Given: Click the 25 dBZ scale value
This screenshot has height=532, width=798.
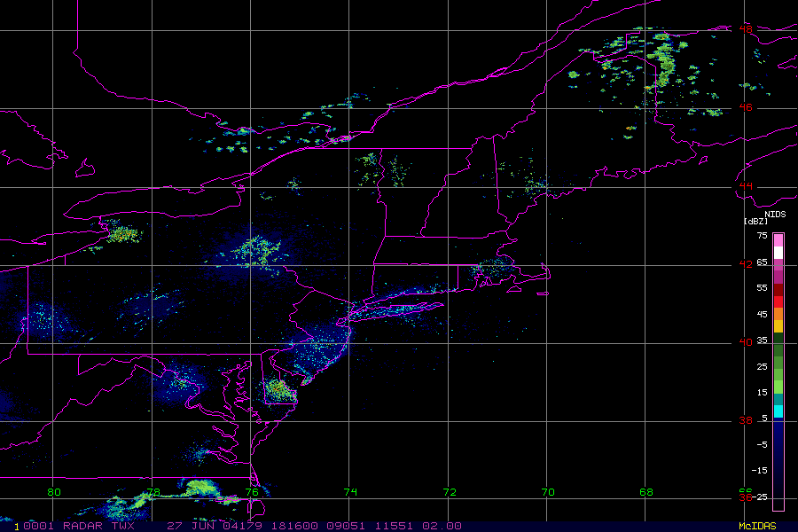Looking at the screenshot, I should click(x=762, y=366).
